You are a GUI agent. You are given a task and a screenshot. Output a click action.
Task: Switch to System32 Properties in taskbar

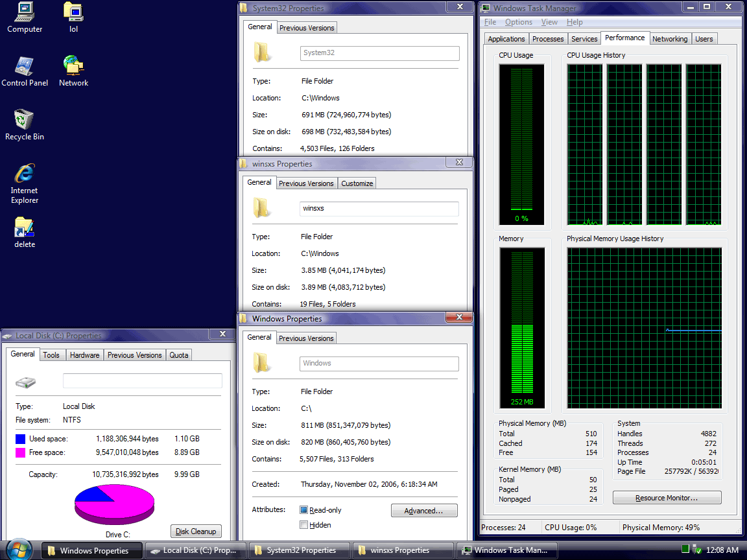[300, 550]
